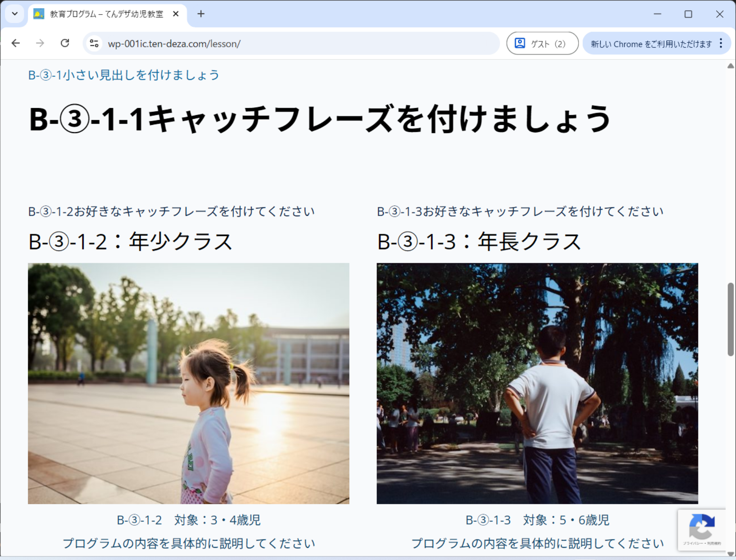The image size is (736, 560).
Task: Close the 教育プログラム tab
Action: pyautogui.click(x=176, y=14)
